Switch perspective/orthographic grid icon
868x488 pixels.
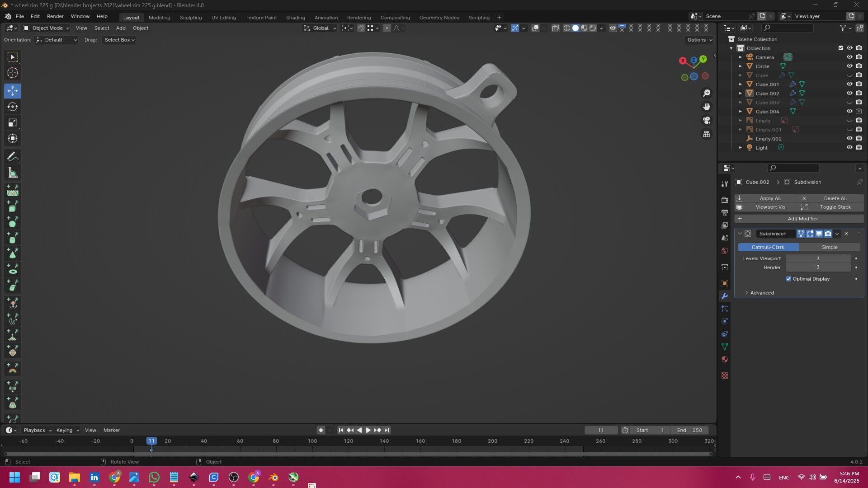[707, 134]
